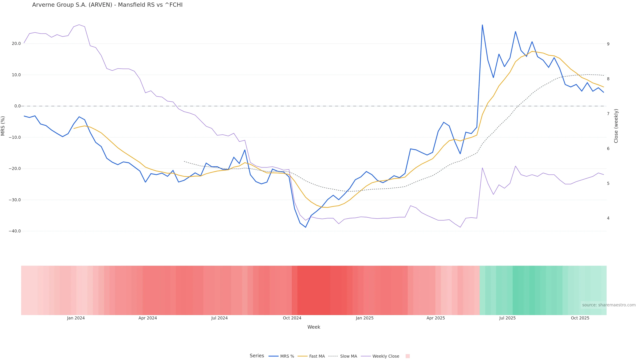
Task: Click the Jan 2024 x-axis tick label
Action: point(76,318)
